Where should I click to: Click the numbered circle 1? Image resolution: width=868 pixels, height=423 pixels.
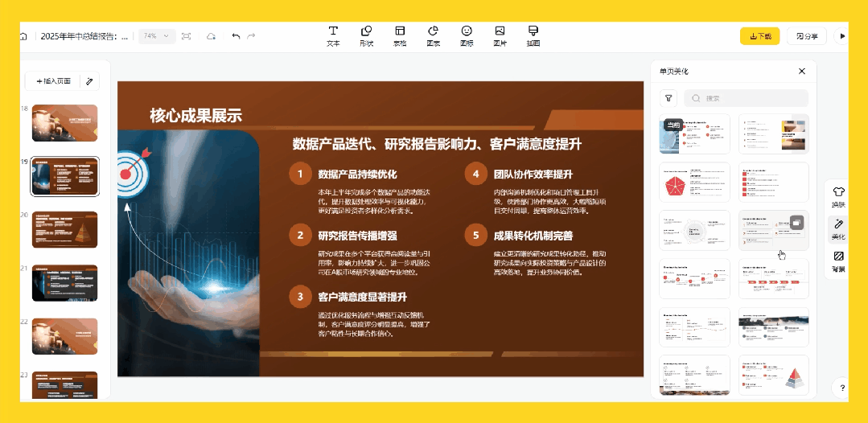300,175
